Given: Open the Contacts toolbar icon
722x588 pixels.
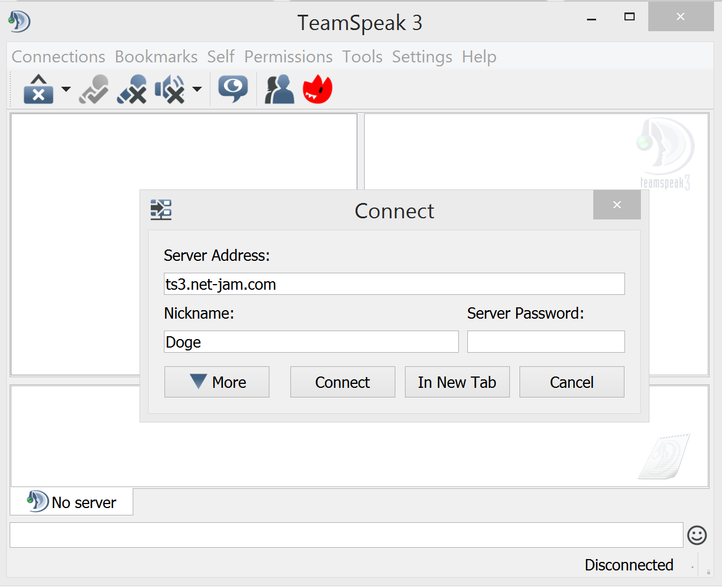Looking at the screenshot, I should coord(280,89).
